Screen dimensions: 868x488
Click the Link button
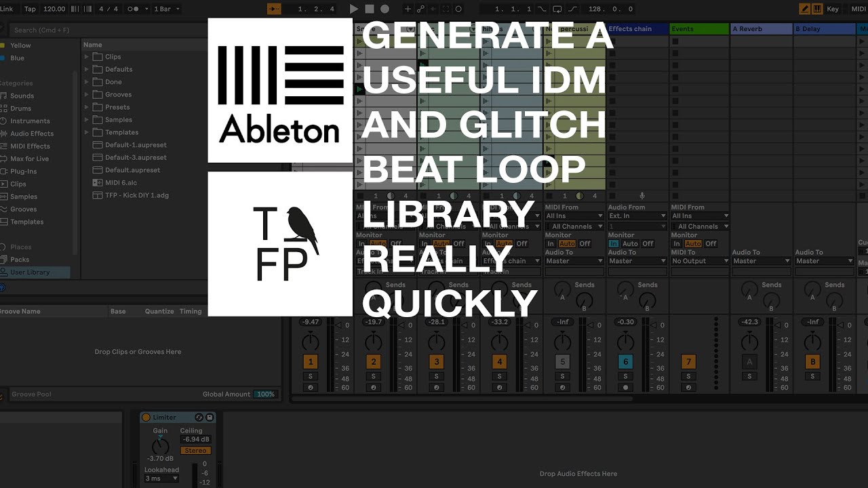click(x=7, y=9)
